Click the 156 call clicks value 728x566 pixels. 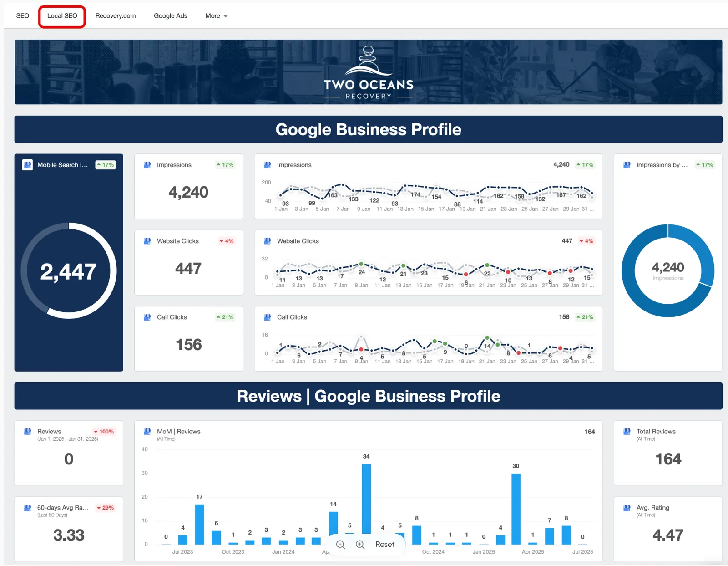[188, 345]
